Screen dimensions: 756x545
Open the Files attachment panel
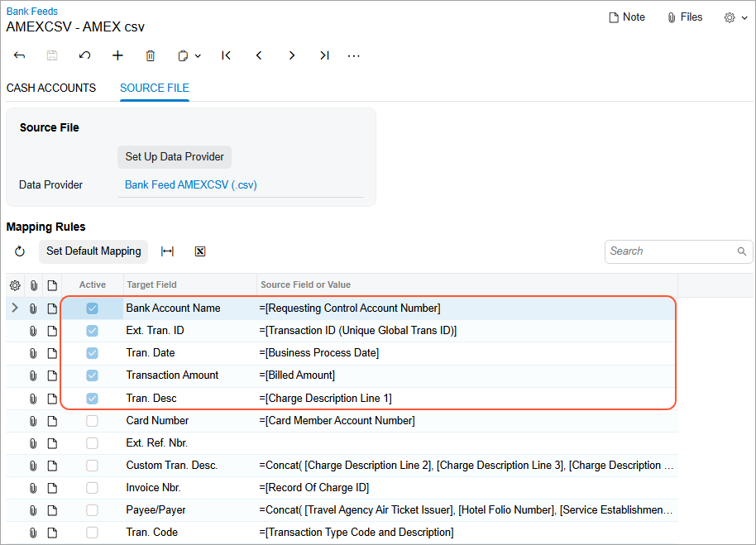coord(685,17)
